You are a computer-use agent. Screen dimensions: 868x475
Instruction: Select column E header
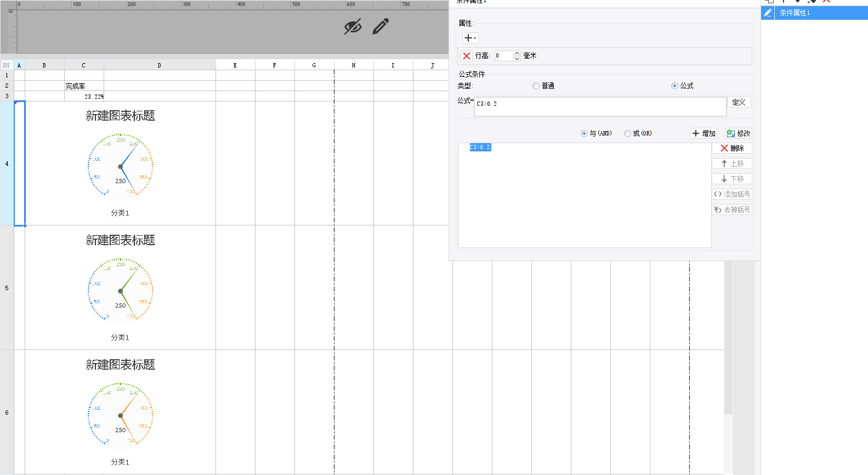235,65
